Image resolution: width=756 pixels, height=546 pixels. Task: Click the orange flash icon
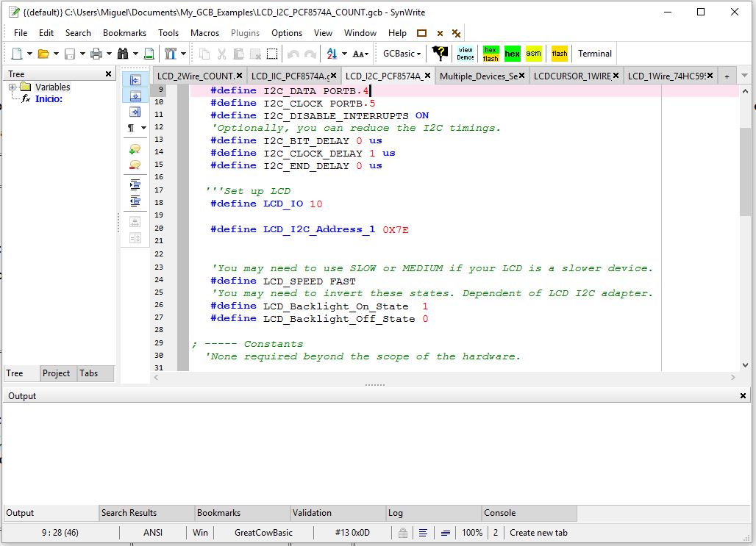point(560,54)
